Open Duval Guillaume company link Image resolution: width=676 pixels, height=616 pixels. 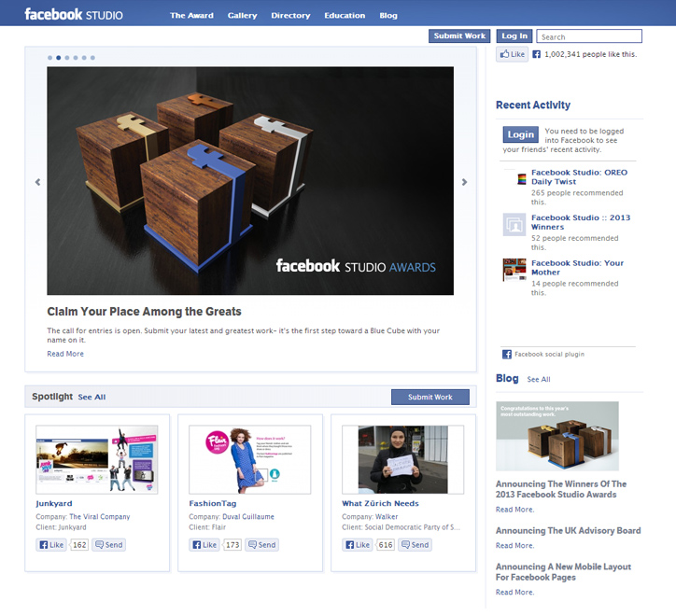[x=248, y=516]
